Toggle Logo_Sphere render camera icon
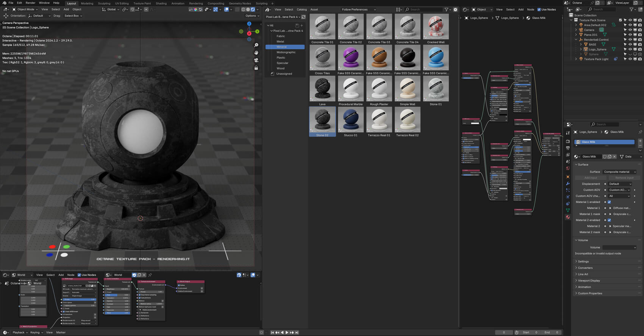 (x=640, y=50)
